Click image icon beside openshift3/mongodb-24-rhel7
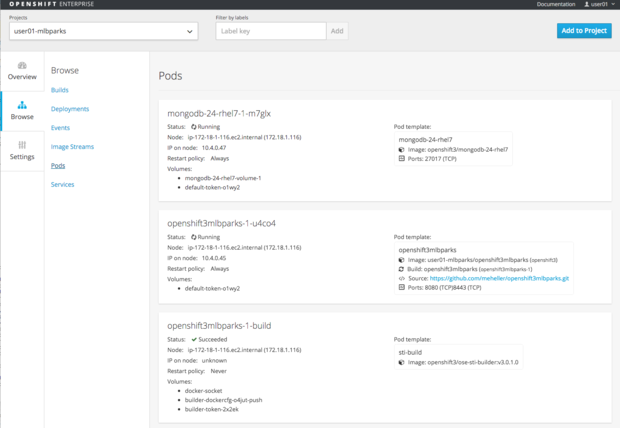620x428 pixels. click(402, 150)
